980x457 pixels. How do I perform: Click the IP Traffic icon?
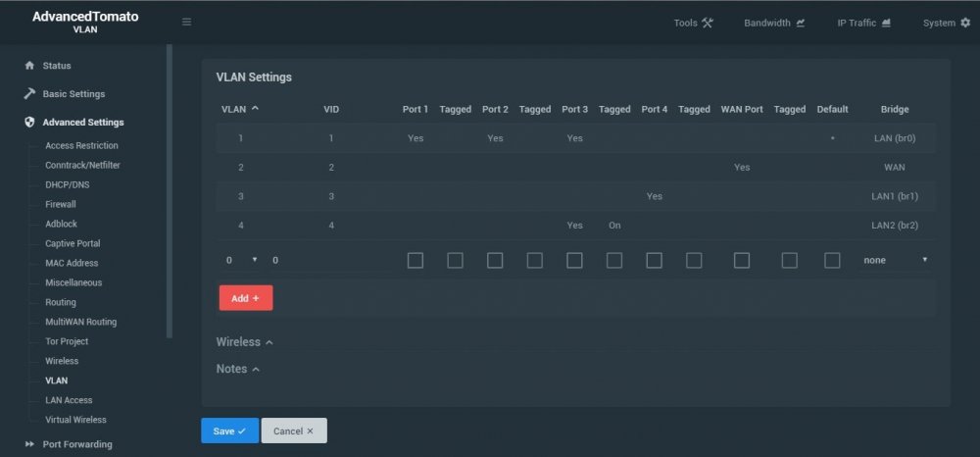(886, 23)
